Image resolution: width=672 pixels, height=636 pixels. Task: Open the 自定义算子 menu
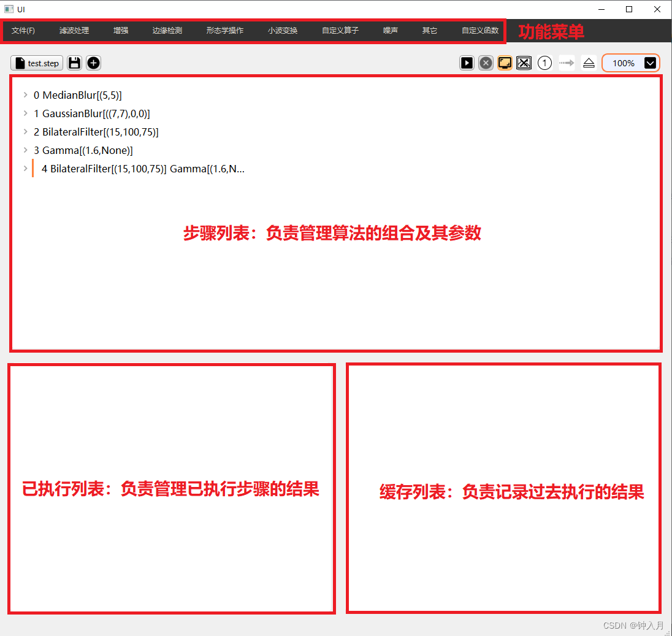340,31
